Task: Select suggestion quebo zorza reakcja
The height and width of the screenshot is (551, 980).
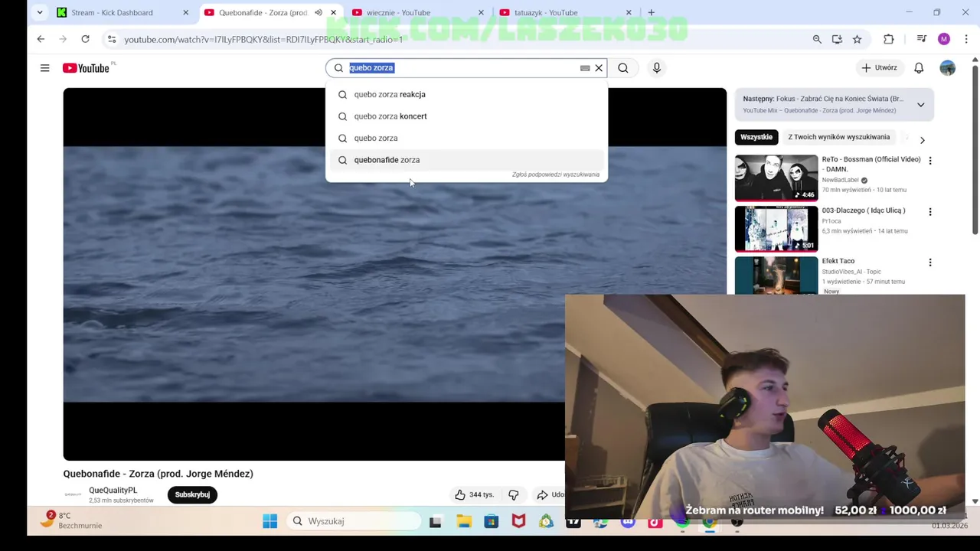Action: pyautogui.click(x=466, y=94)
